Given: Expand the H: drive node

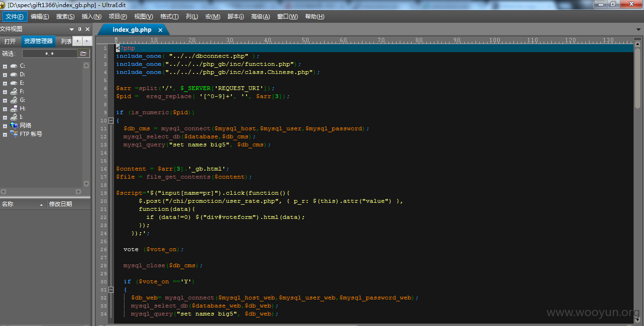Looking at the screenshot, I should click(5, 109).
